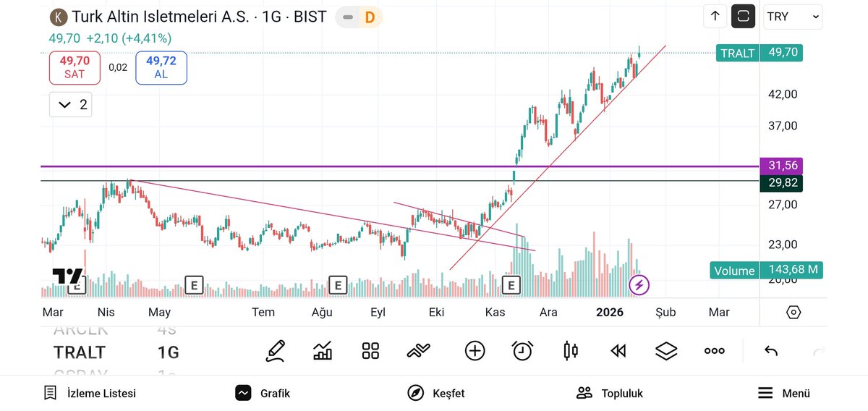Open the Menü tab
The width and height of the screenshot is (868, 411).
tap(783, 393)
